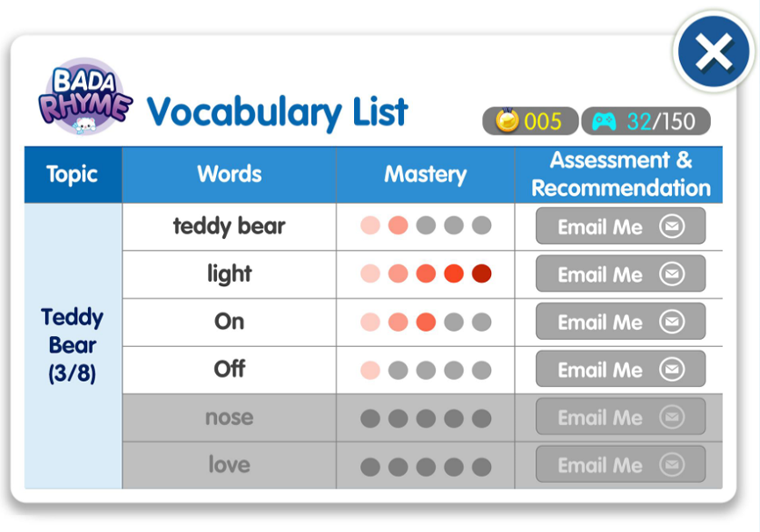Viewport: 760px width, 532px height.
Task: Click envelope icon in nose row
Action: coord(671,417)
